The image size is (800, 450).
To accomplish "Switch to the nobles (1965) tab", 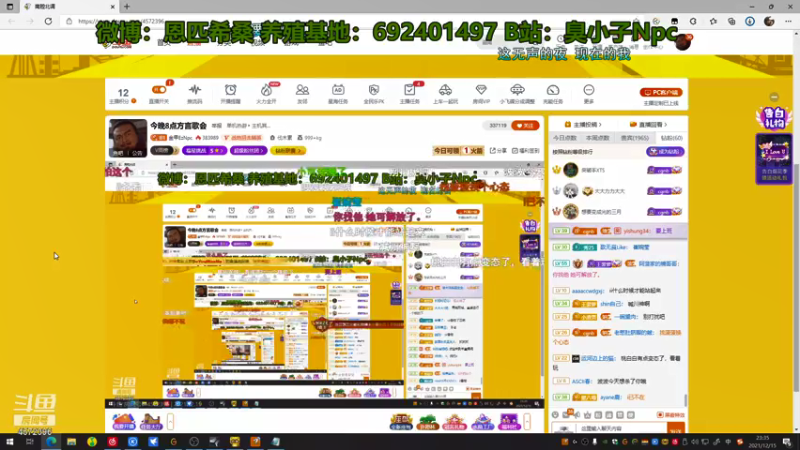I will coord(635,138).
